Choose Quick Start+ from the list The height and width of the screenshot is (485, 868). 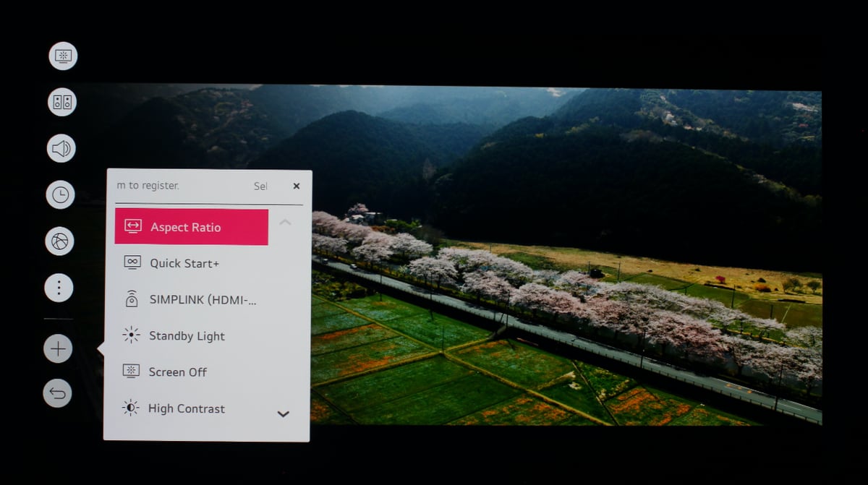click(184, 263)
